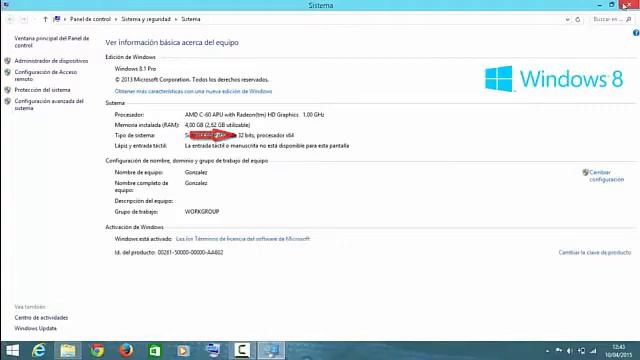
Task: Go back with the navigation arrow
Action: 10,19
